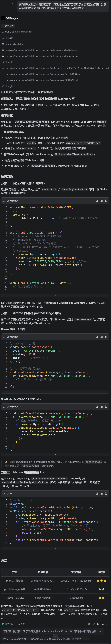Click the add-to-file icon on the NATIVE_BRIDGE_REQUEST listener block
Viewport: 111px width, 644px height.
(x=106, y=407)
